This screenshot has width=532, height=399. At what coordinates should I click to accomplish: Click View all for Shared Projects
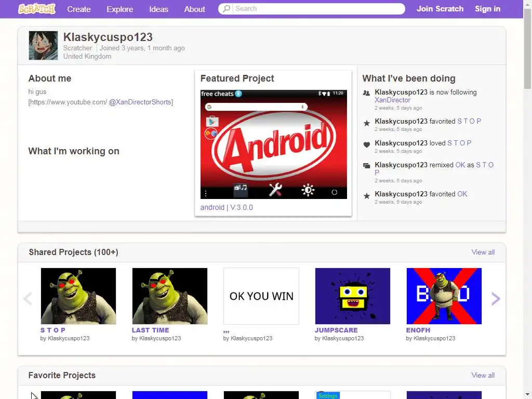pos(483,252)
